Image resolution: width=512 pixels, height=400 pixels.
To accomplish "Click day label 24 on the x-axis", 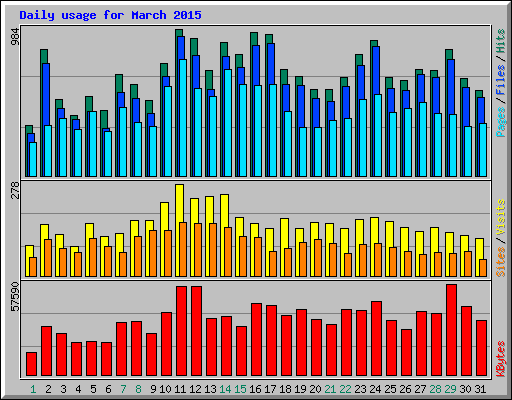I will click(x=375, y=389).
